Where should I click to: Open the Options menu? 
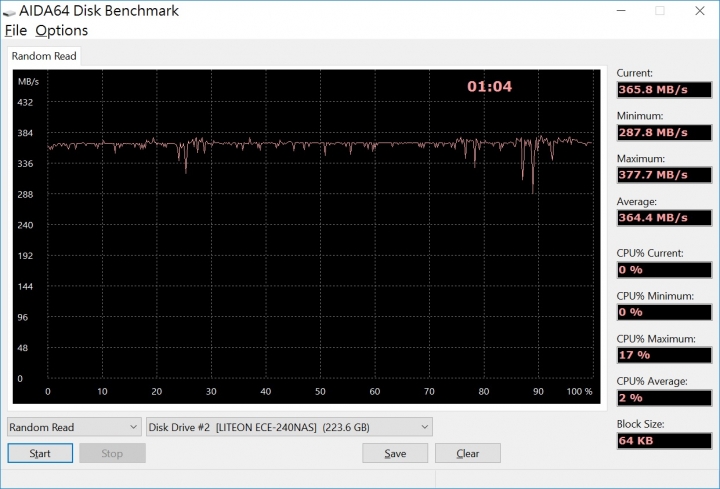(62, 30)
